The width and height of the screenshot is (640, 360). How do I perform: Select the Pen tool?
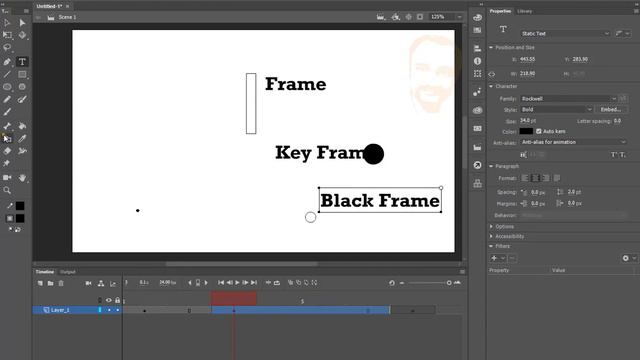click(x=7, y=62)
